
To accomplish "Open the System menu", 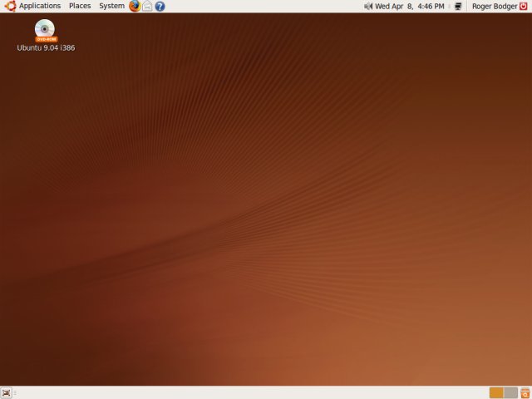I will pyautogui.click(x=111, y=6).
